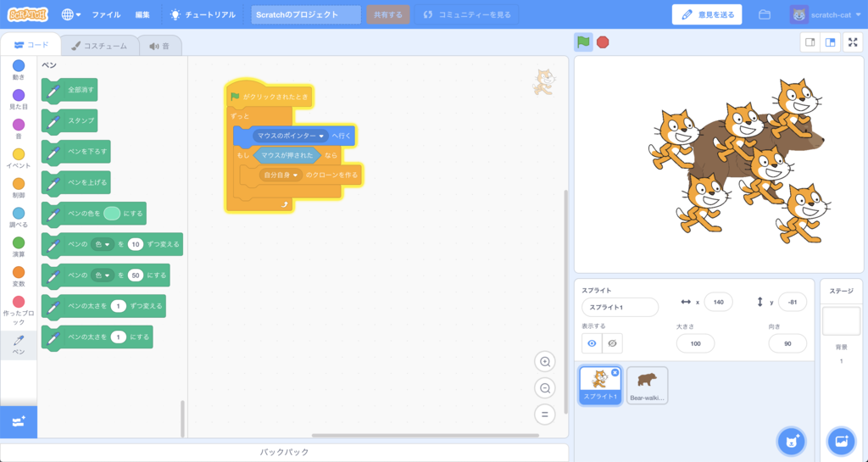Viewport: 868px width, 462px height.
Task: Select the 作ったブロック category
Action: point(19,309)
